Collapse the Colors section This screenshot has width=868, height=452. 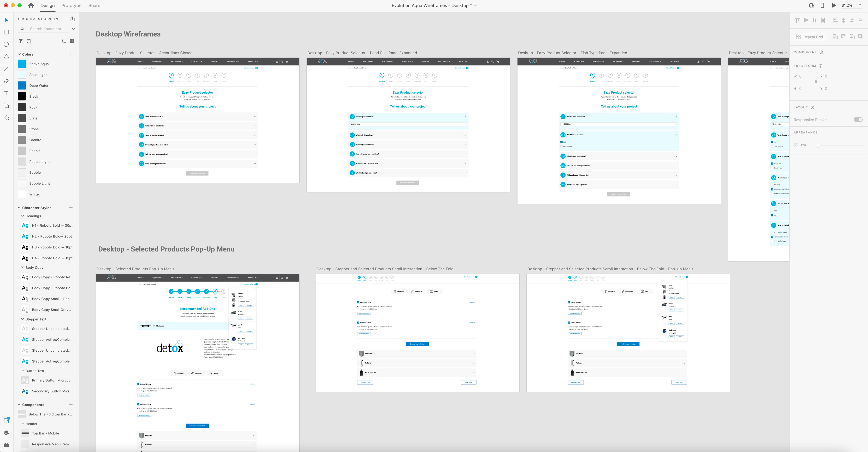pos(19,54)
